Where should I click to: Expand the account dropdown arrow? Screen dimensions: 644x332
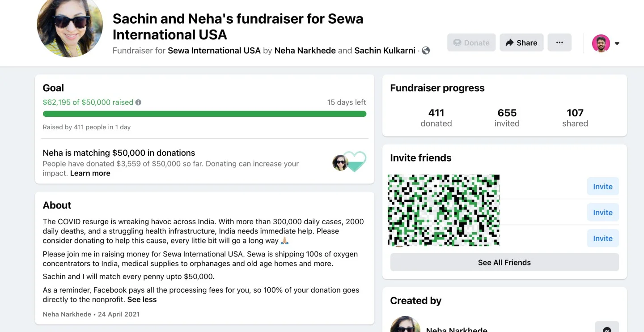point(617,43)
